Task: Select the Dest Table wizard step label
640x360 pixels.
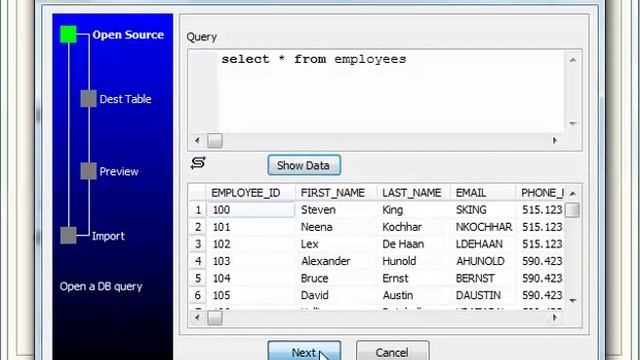Action: tap(125, 99)
